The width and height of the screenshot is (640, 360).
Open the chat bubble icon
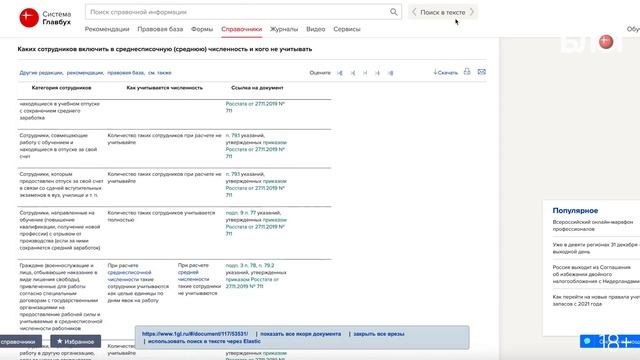pos(587,341)
